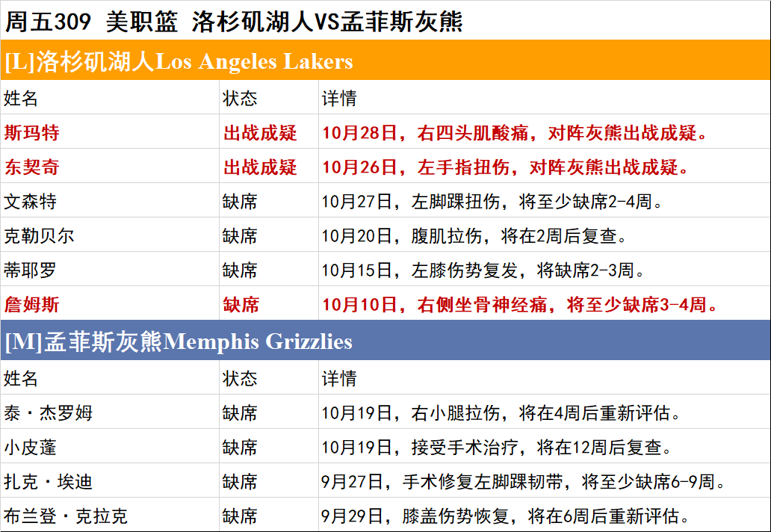Click the 缺席 status for 布兰登·克拉克
Viewport: 771px width, 532px height.
click(x=240, y=516)
